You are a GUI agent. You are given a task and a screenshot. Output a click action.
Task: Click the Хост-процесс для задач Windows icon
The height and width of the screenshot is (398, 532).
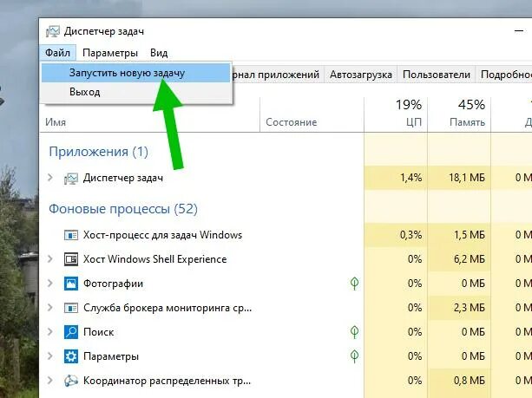click(x=71, y=235)
